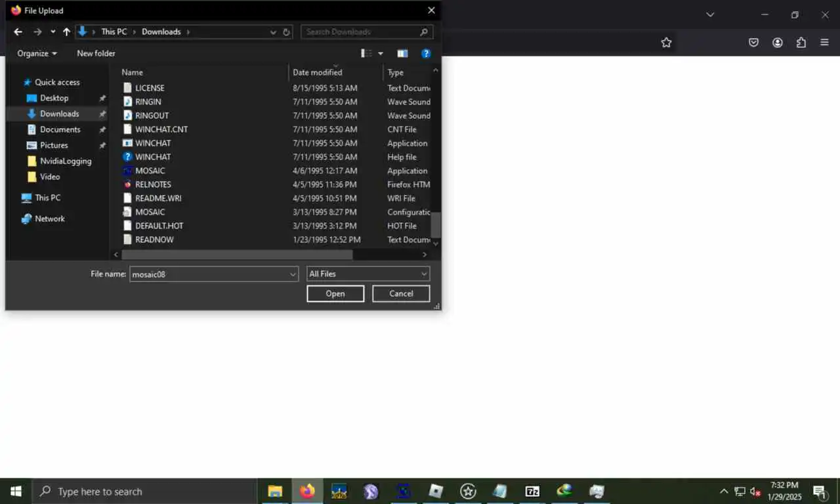Expand the File name dropdown
840x504 pixels.
(x=293, y=274)
